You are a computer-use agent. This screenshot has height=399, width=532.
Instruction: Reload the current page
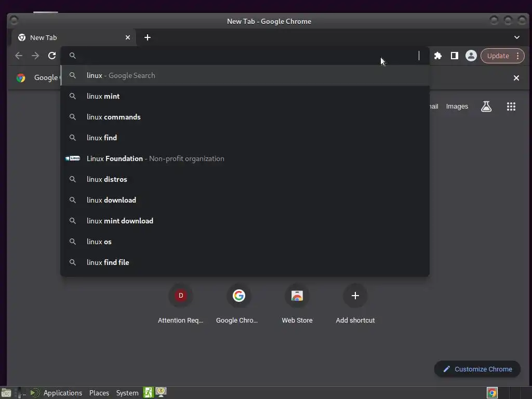pos(52,56)
